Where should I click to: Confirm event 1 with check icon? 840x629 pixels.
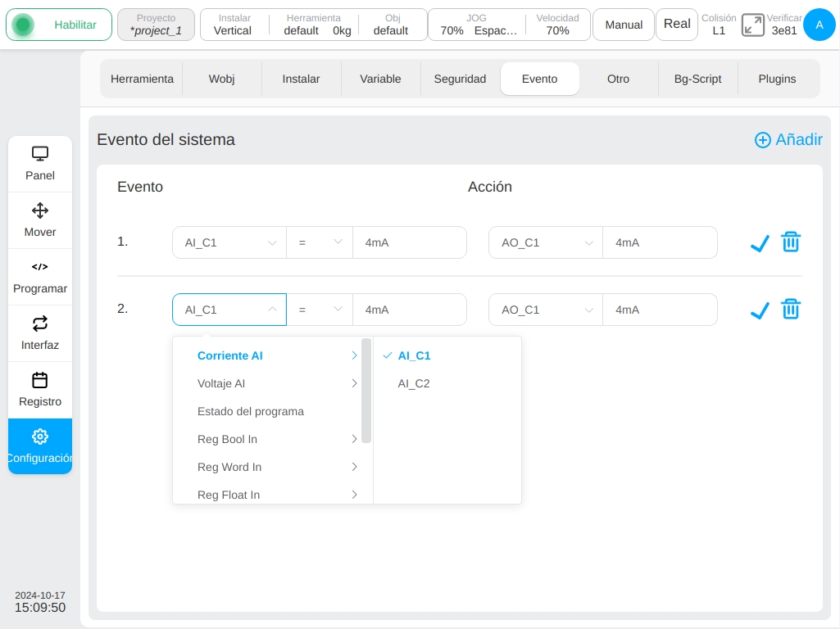click(760, 243)
